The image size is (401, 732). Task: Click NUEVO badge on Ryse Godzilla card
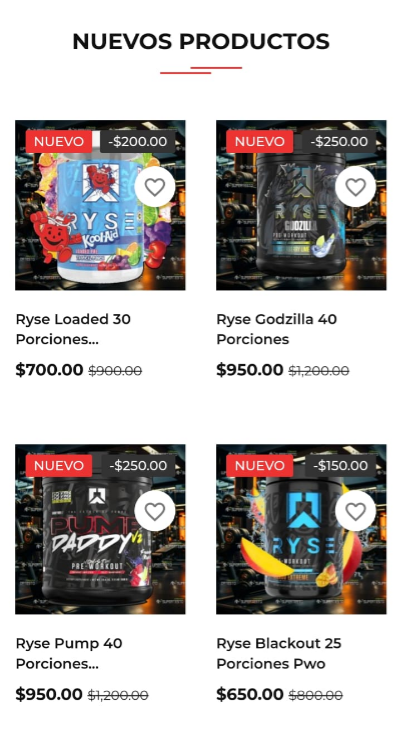[260, 141]
